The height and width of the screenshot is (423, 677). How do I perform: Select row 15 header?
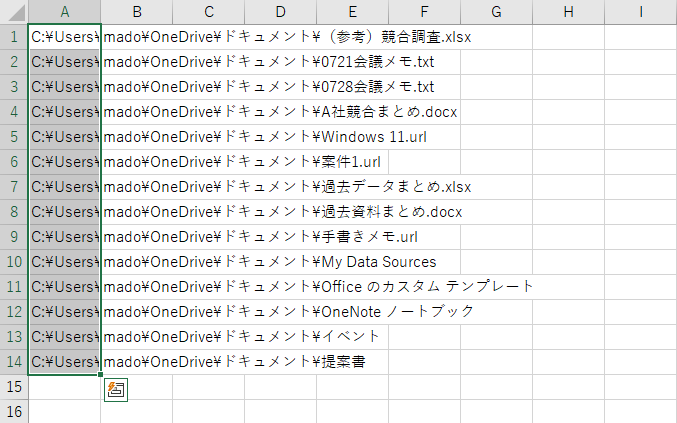point(14,387)
